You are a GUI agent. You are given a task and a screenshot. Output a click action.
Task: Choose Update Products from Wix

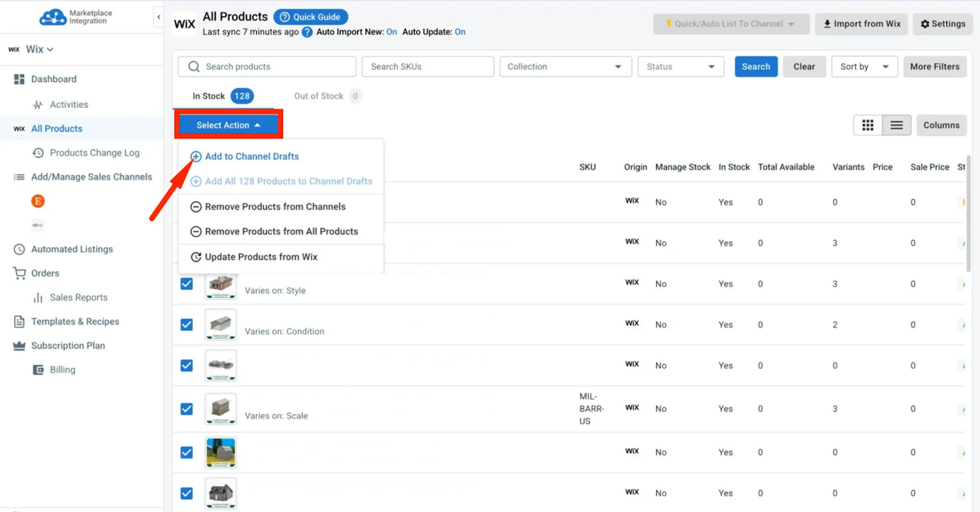click(x=254, y=257)
